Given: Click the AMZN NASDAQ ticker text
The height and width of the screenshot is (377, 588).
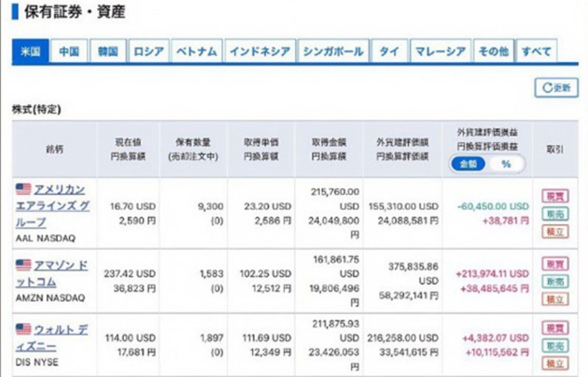Looking at the screenshot, I should 50,298.
